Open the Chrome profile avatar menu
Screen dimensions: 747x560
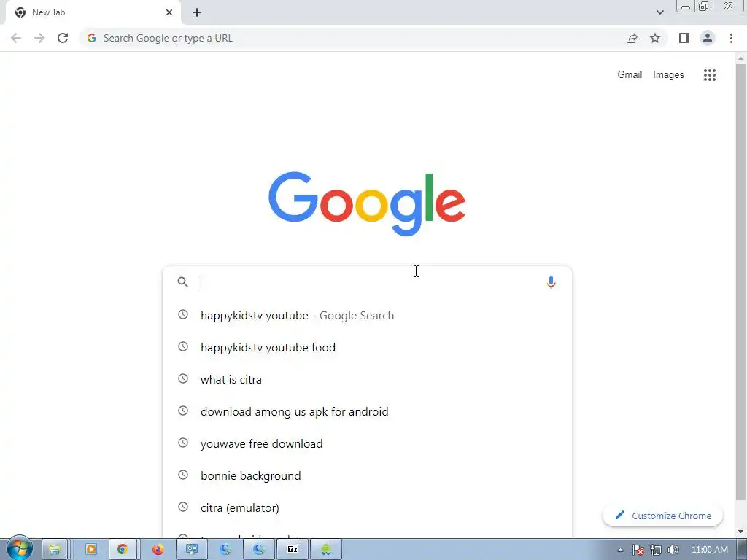(x=708, y=38)
